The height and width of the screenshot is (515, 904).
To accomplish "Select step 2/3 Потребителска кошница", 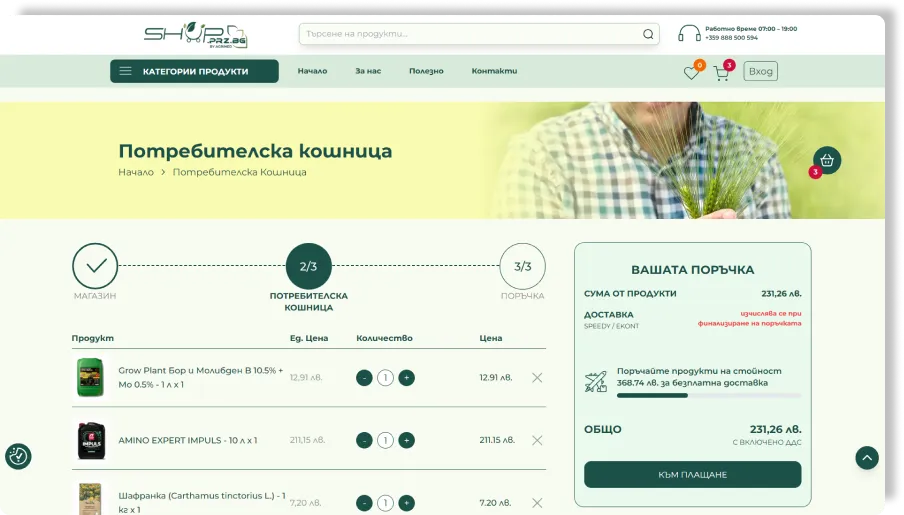I will tap(308, 266).
